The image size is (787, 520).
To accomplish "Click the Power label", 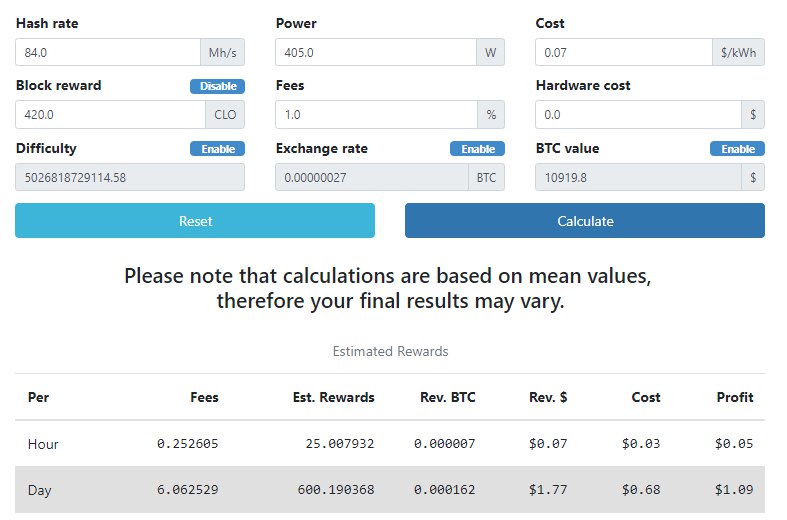I will click(296, 23).
